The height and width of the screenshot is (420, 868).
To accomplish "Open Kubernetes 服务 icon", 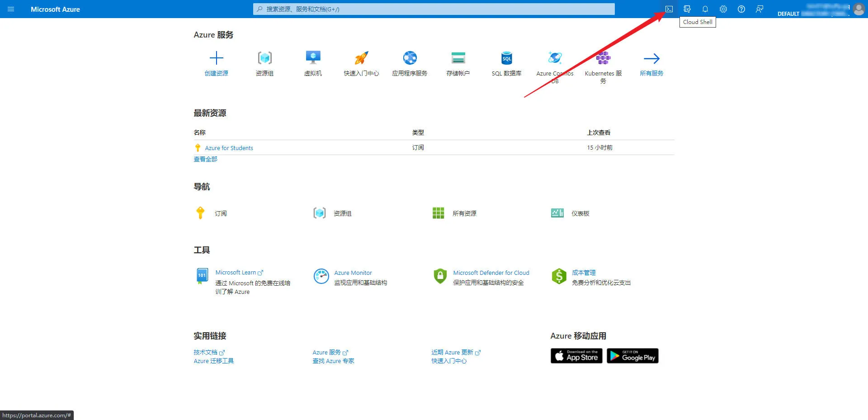I will [603, 58].
